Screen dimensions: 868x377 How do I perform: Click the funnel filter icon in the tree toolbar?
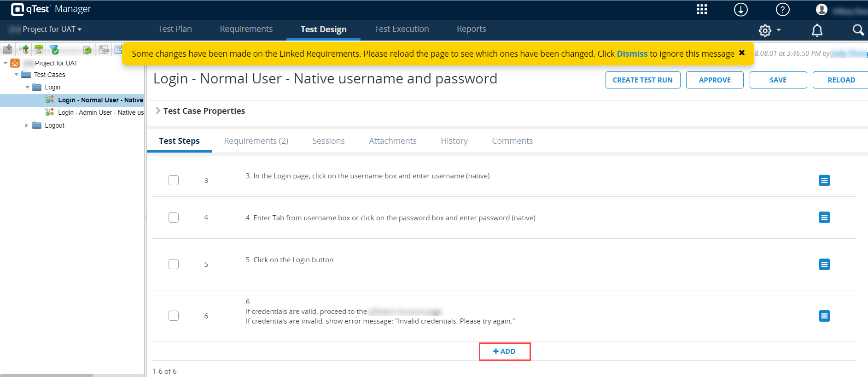point(54,49)
